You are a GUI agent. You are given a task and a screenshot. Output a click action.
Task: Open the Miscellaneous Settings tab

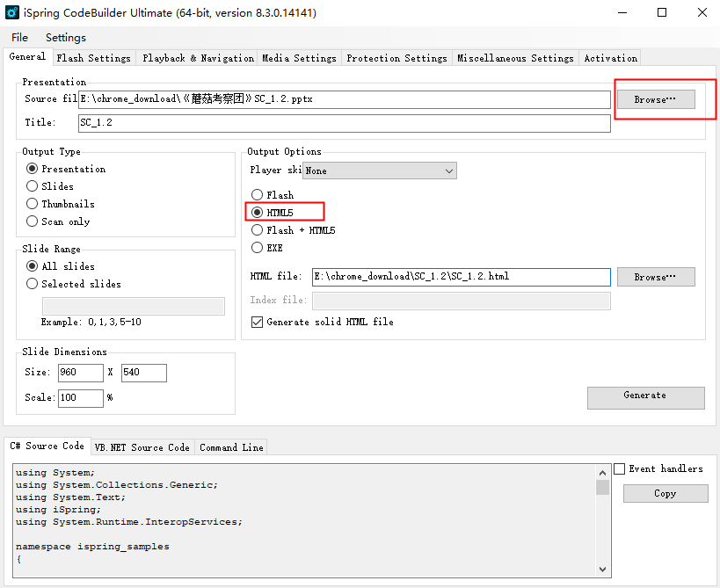[515, 58]
